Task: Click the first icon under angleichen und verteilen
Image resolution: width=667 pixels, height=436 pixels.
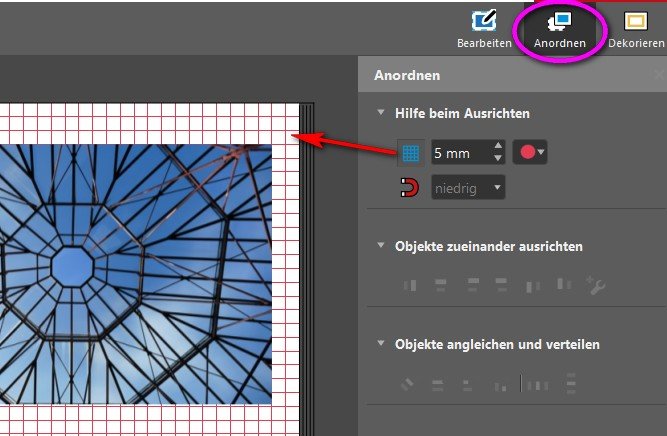Action: (x=408, y=383)
